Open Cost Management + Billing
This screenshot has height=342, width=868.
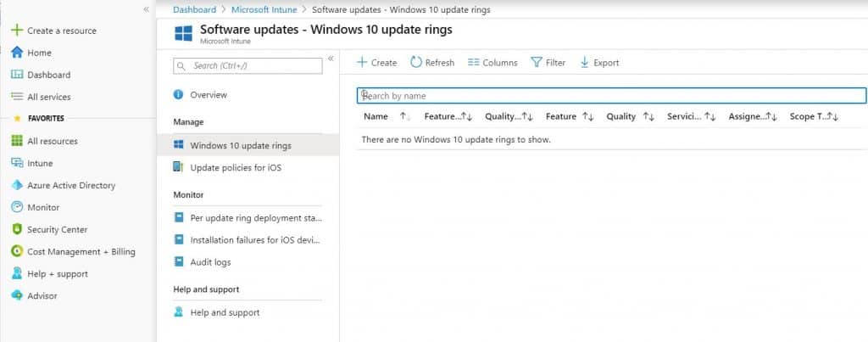(x=81, y=252)
